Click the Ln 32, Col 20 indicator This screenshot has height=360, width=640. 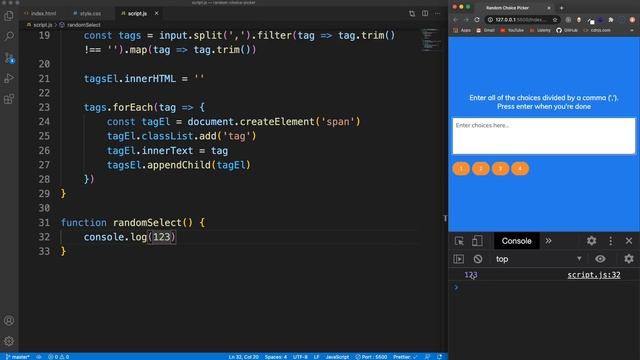243,357
